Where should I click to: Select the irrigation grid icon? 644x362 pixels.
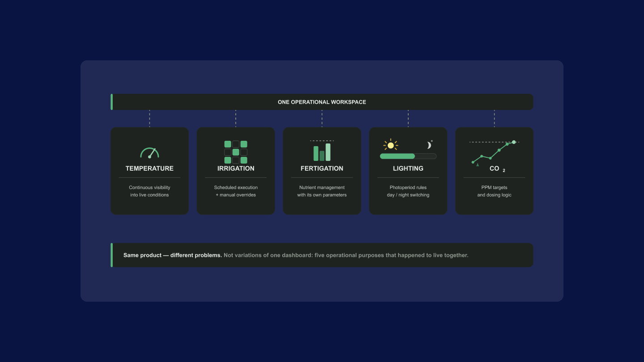[236, 152]
